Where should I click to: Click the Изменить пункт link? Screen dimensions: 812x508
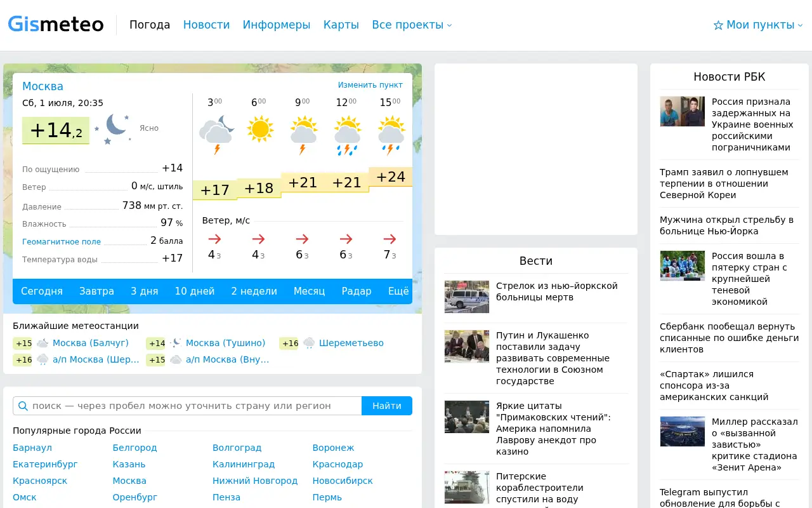pyautogui.click(x=370, y=85)
